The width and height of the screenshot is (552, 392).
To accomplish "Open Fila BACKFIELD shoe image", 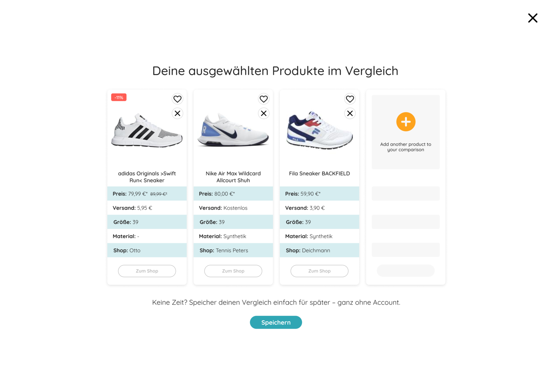I will [319, 130].
